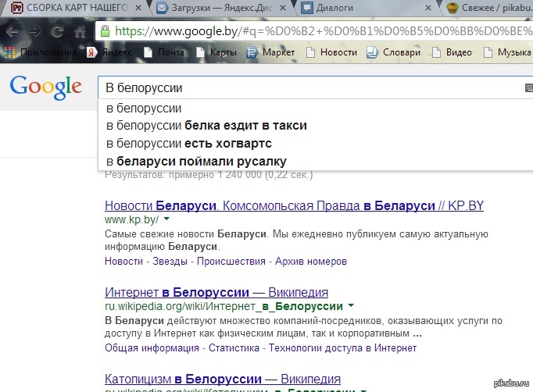The width and height of the screenshot is (533, 392).
Task: Go to the browser home page icon
Action: click(x=79, y=32)
